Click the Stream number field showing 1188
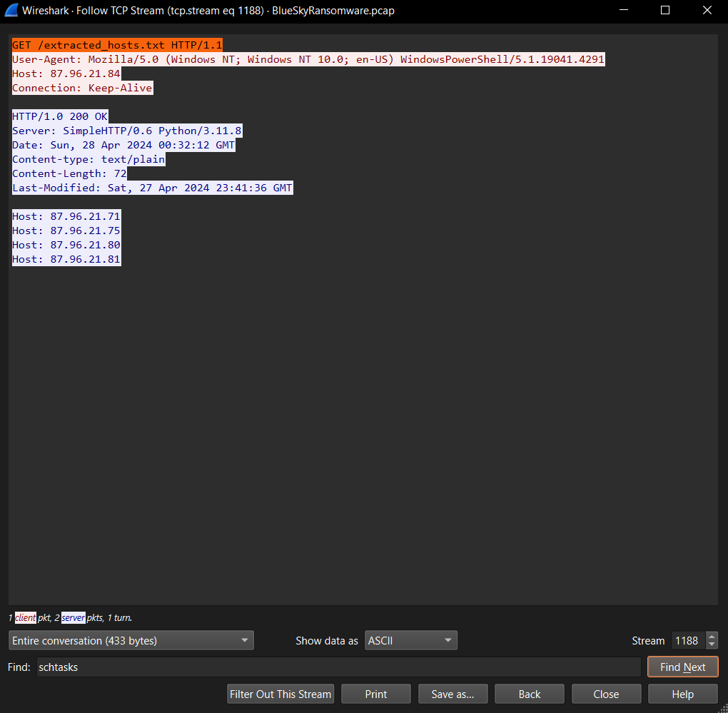The width and height of the screenshot is (728, 713). tap(689, 641)
